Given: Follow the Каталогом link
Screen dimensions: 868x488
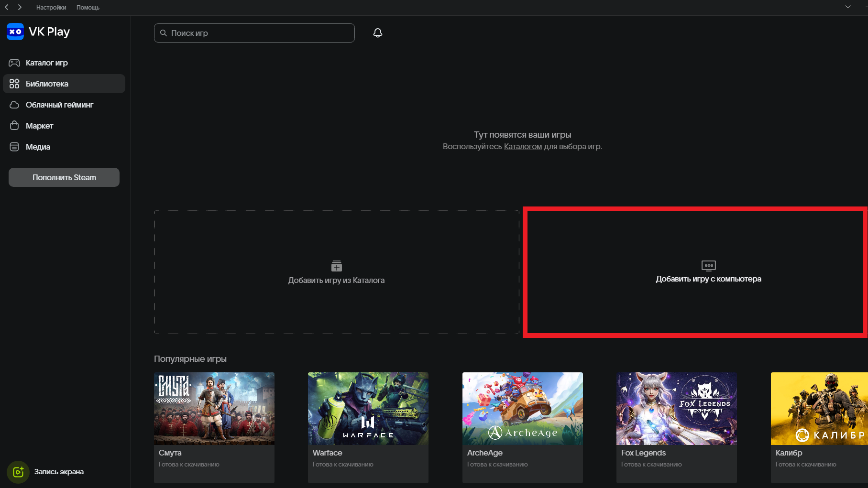Looking at the screenshot, I should [x=523, y=146].
